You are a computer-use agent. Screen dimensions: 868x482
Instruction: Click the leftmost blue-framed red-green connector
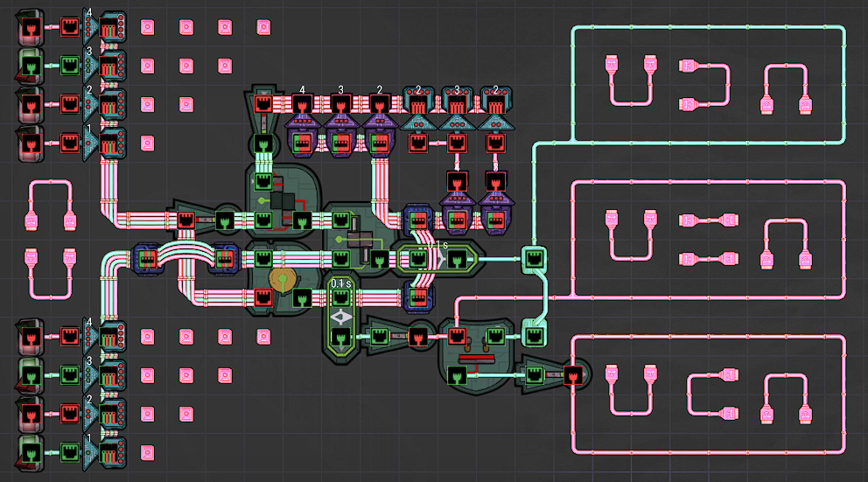coord(145,259)
